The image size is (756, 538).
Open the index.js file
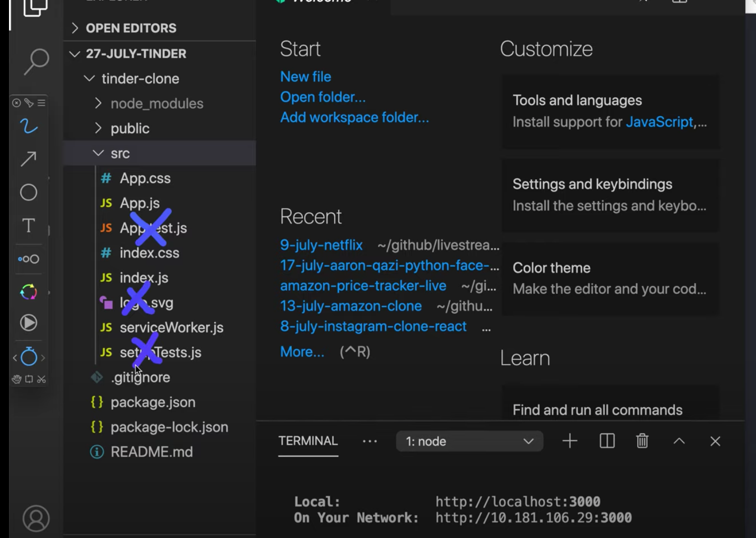(160, 278)
